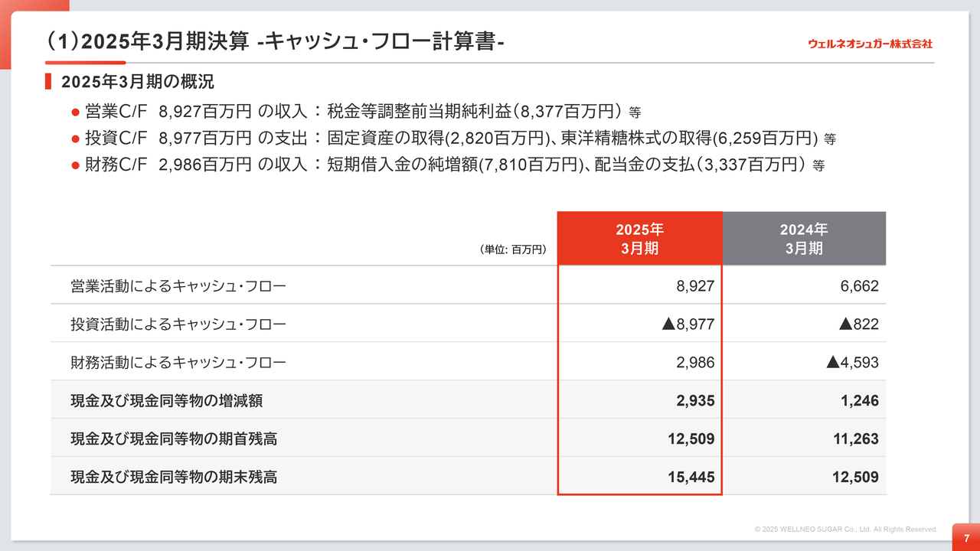Click the value 8,927 in the table
The height and width of the screenshot is (551, 980).
(x=695, y=286)
